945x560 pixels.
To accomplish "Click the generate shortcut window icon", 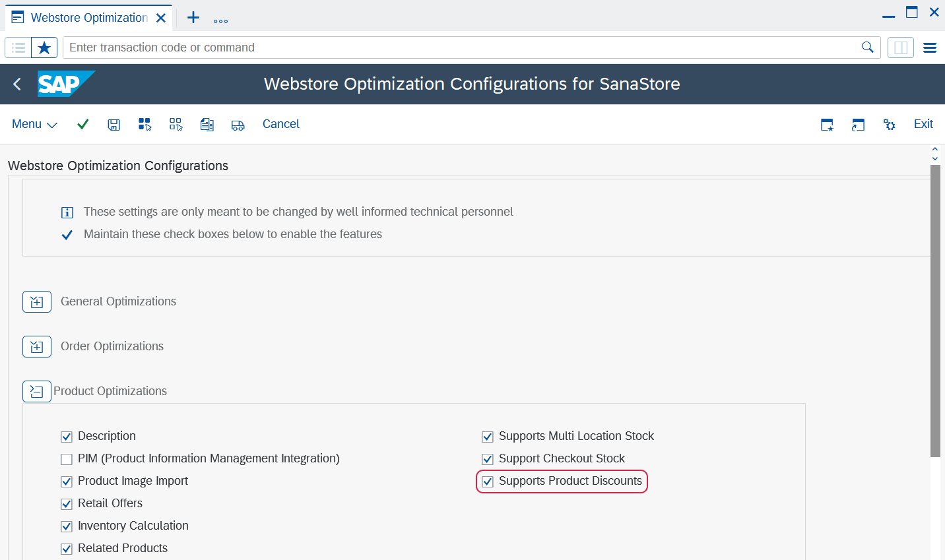I will pos(858,125).
